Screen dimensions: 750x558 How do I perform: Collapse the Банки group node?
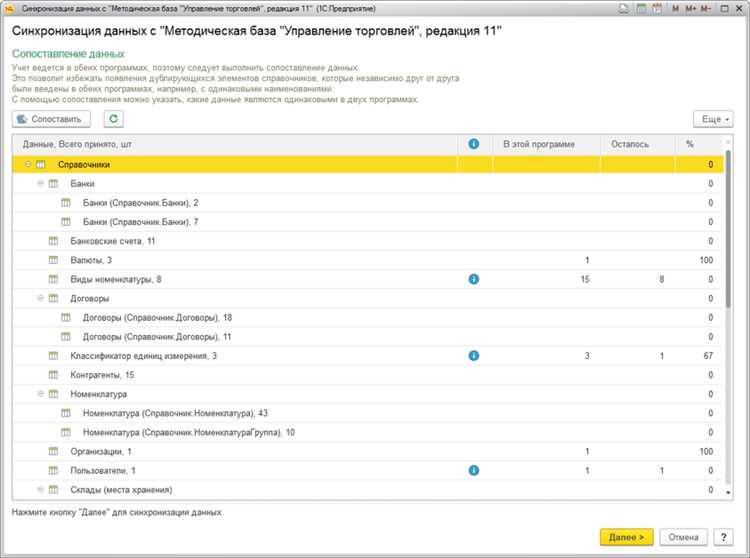(x=41, y=183)
